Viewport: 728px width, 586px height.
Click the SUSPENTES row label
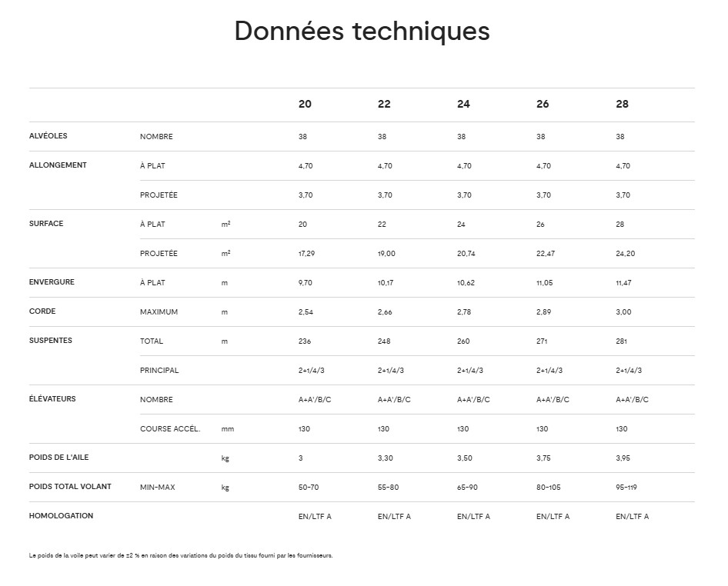click(x=51, y=341)
